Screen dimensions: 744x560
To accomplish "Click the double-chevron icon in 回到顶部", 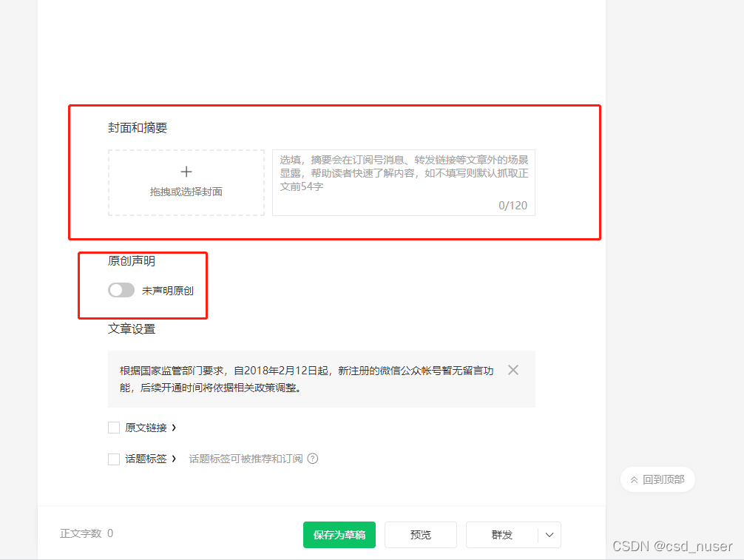I will pos(634,480).
